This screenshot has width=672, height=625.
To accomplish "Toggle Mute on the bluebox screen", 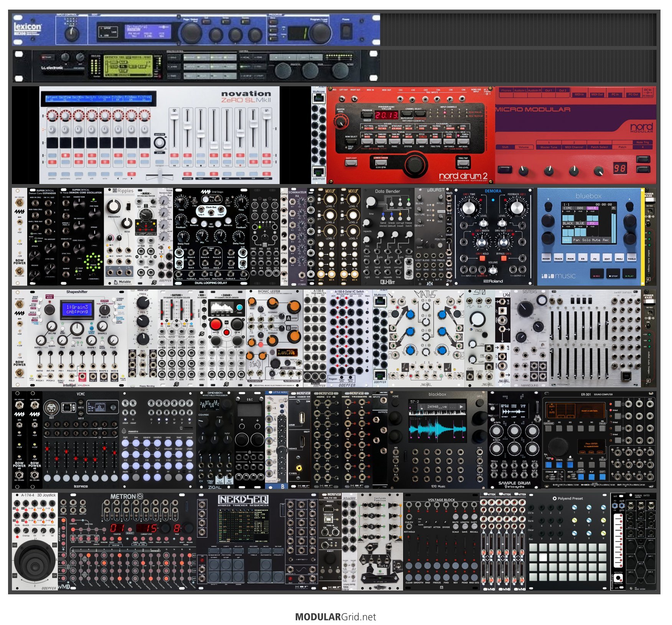I will pos(596,240).
